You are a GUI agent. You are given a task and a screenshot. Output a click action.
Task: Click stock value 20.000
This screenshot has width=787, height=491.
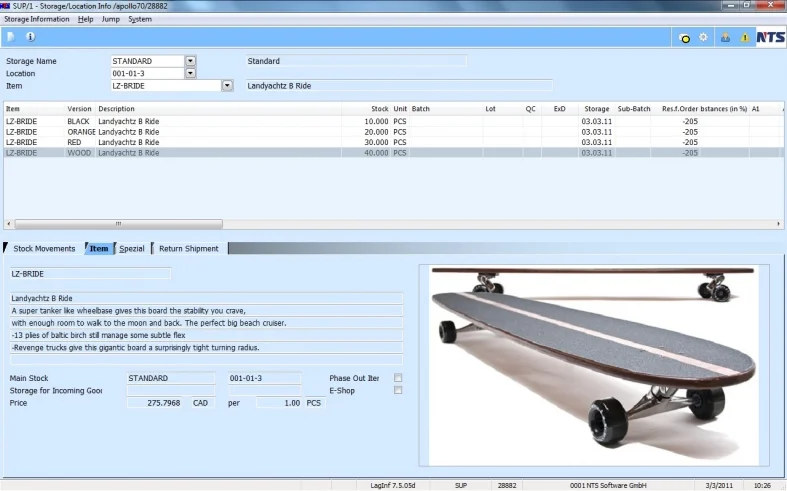point(376,132)
